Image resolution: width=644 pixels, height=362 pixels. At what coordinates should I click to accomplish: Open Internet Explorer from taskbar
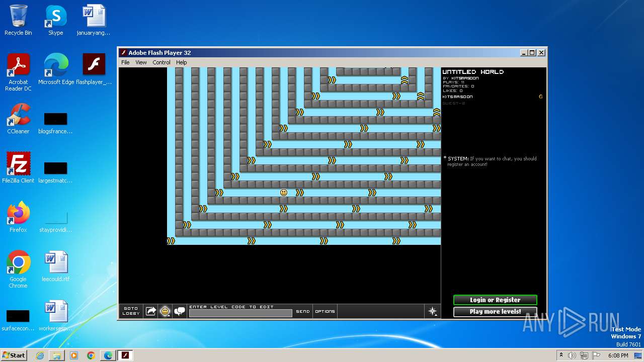pos(40,355)
